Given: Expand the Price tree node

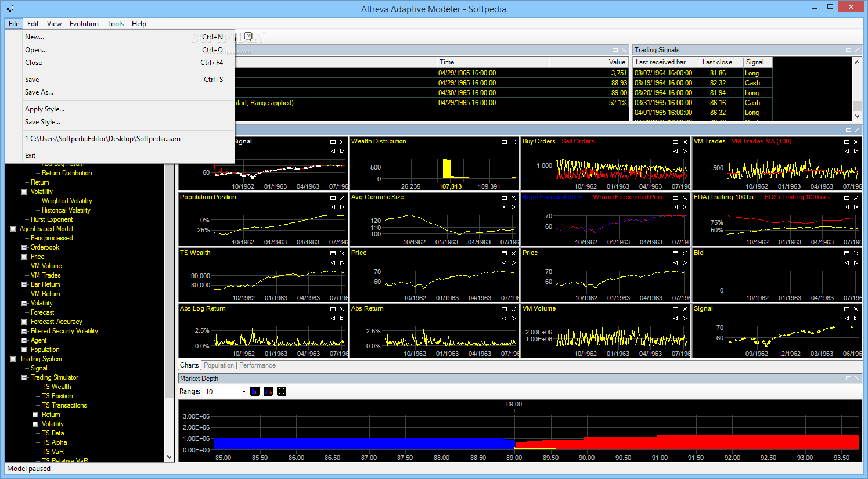Looking at the screenshot, I should pyautogui.click(x=24, y=257).
